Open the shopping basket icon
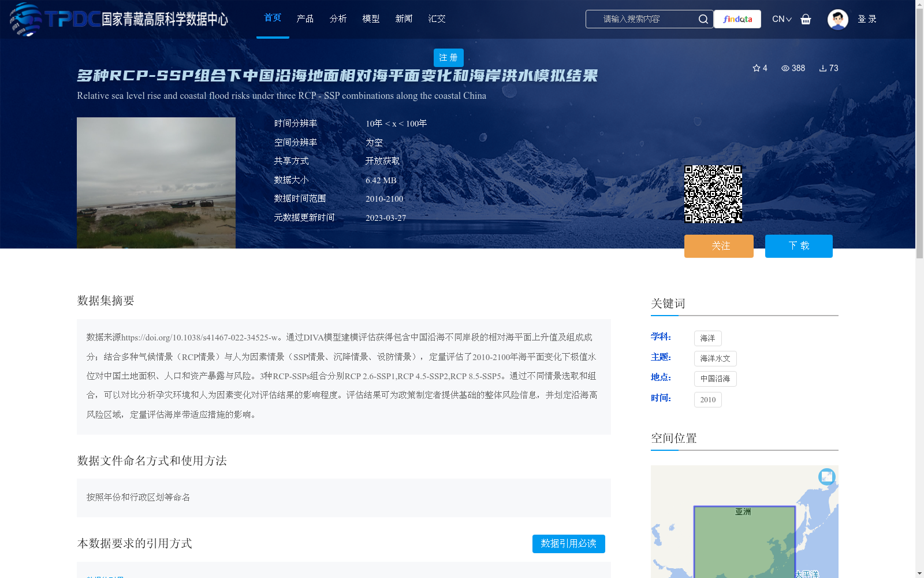 (x=806, y=19)
